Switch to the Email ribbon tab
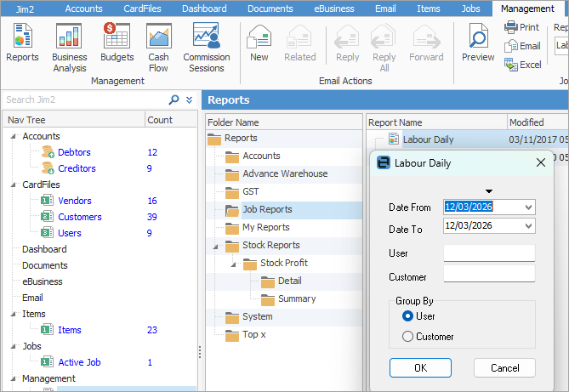 385,9
